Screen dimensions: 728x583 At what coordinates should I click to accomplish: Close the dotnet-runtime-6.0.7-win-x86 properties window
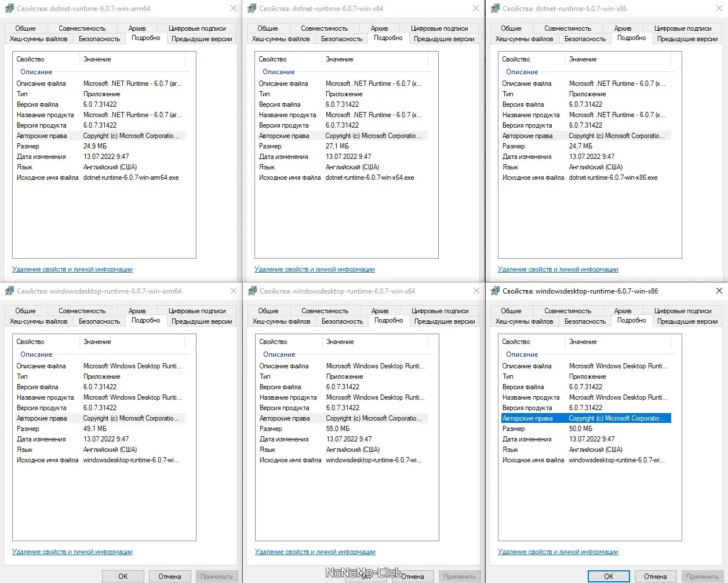pyautogui.click(x=719, y=9)
